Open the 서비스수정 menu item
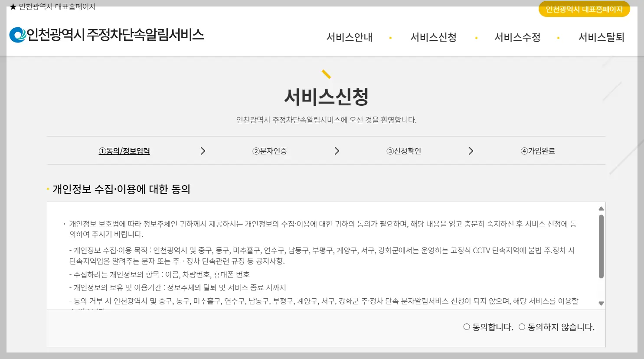The width and height of the screenshot is (644, 359). [517, 37]
